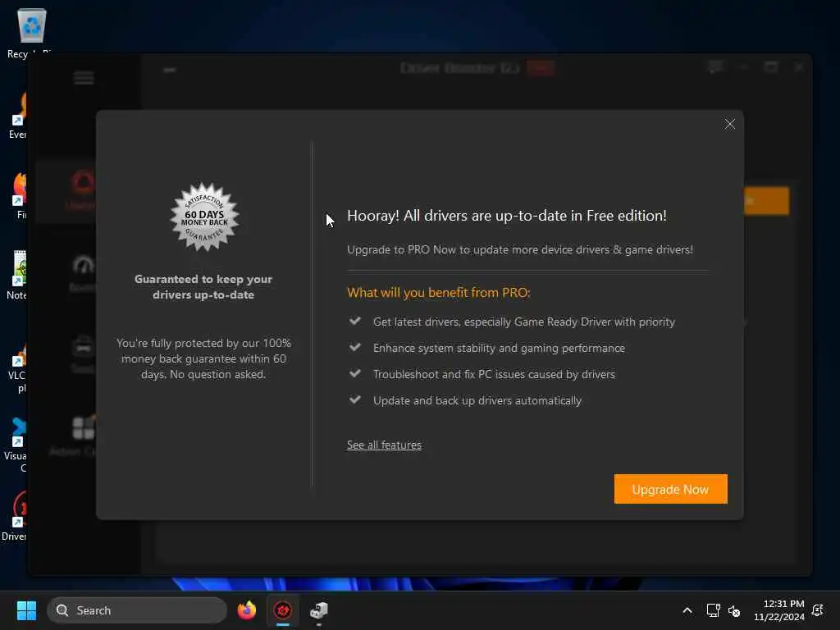Open Firefox from the taskbar

click(x=246, y=610)
